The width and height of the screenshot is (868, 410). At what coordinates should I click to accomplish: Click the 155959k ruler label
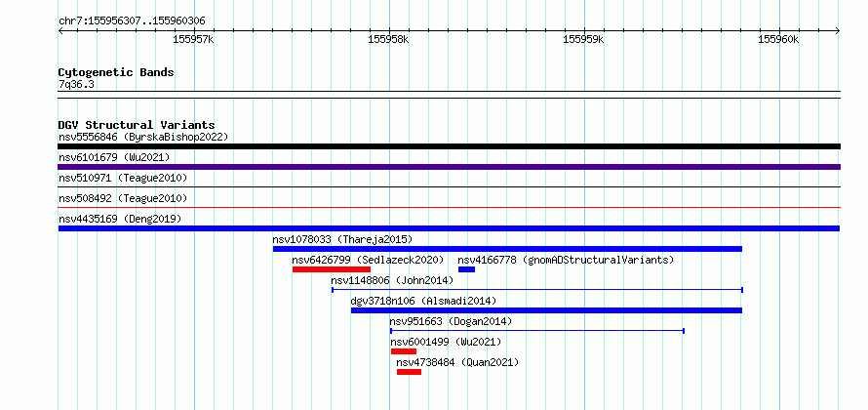tap(583, 39)
